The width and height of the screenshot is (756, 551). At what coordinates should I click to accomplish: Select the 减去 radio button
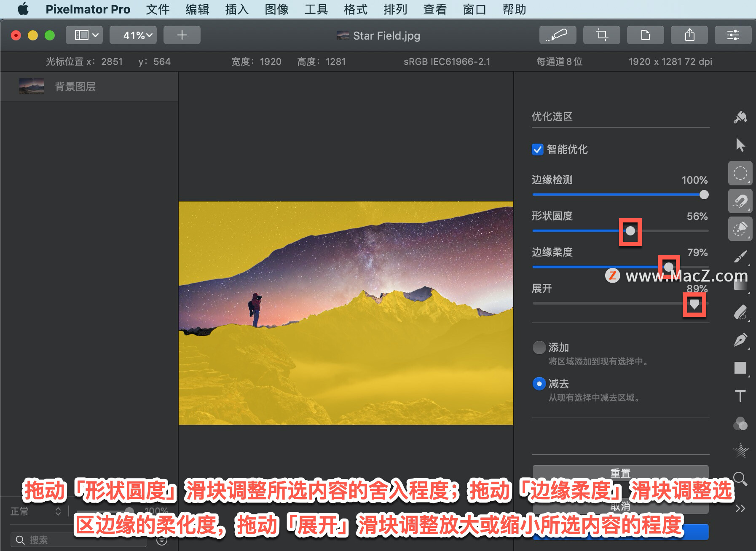pos(539,384)
